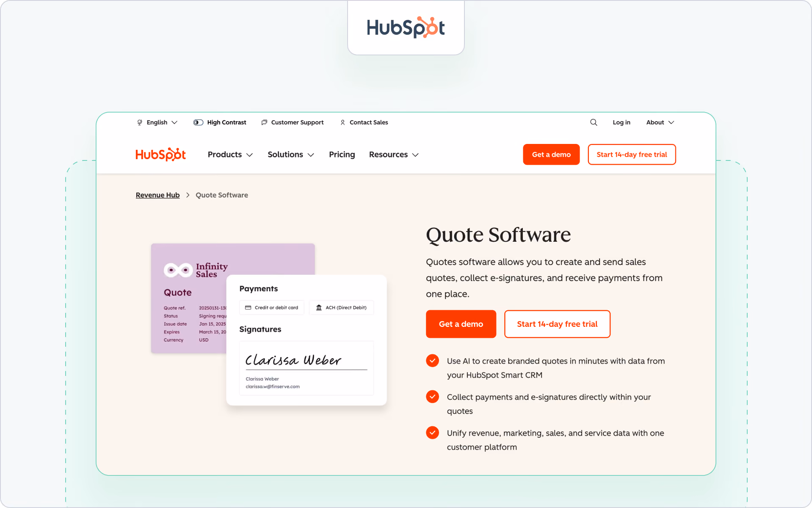The image size is (812, 508).
Task: Open Contact Sales link
Action: (x=369, y=122)
